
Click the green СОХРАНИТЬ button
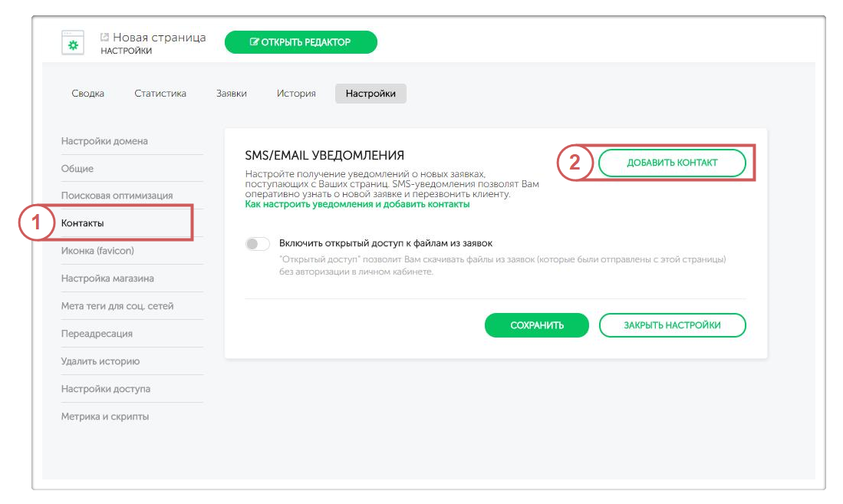click(x=537, y=325)
